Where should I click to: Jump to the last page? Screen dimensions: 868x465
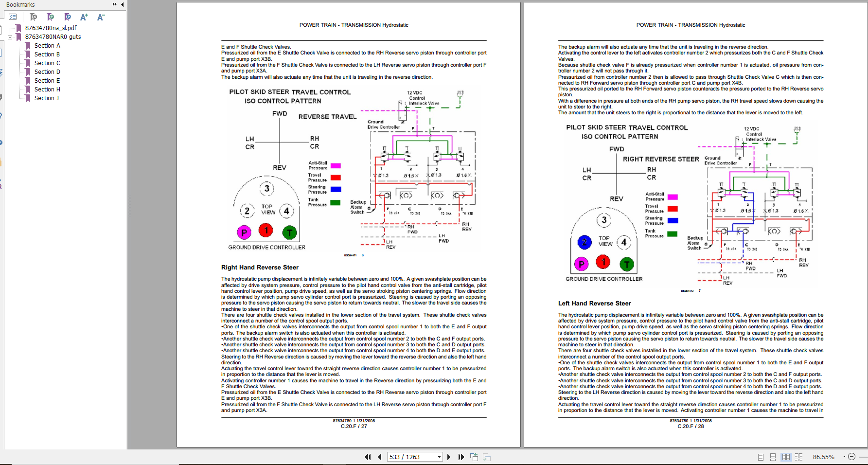[x=461, y=457]
